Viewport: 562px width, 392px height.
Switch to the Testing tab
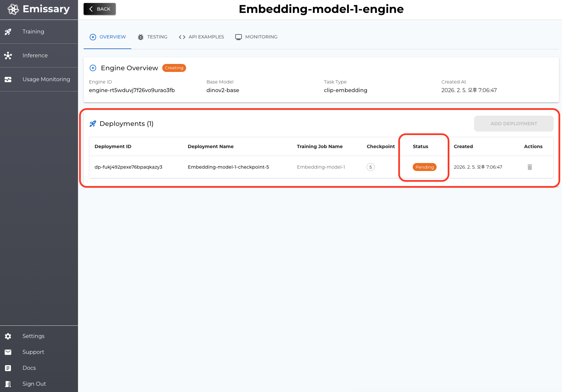[153, 37]
